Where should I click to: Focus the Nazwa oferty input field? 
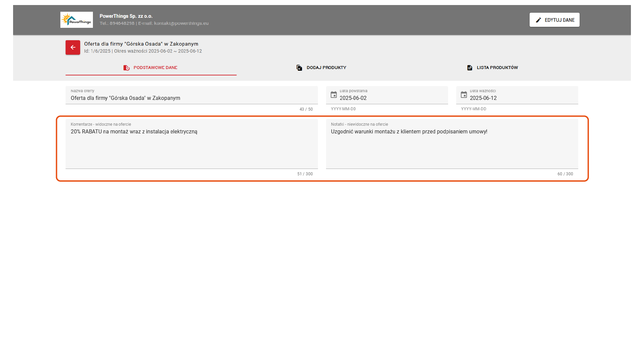(191, 98)
